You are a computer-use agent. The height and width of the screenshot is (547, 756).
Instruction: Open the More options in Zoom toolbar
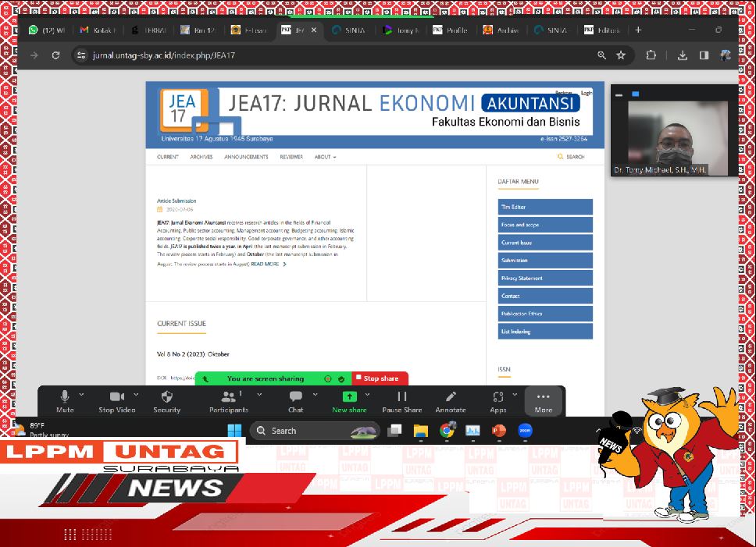pos(544,402)
